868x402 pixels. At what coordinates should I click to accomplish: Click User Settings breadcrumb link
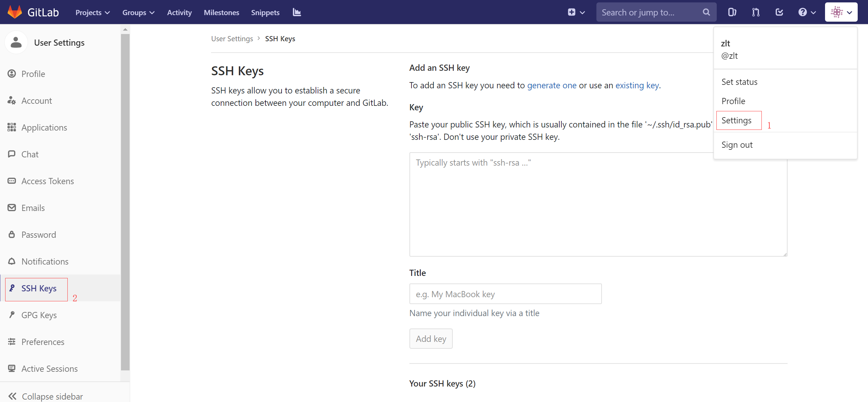click(x=232, y=39)
